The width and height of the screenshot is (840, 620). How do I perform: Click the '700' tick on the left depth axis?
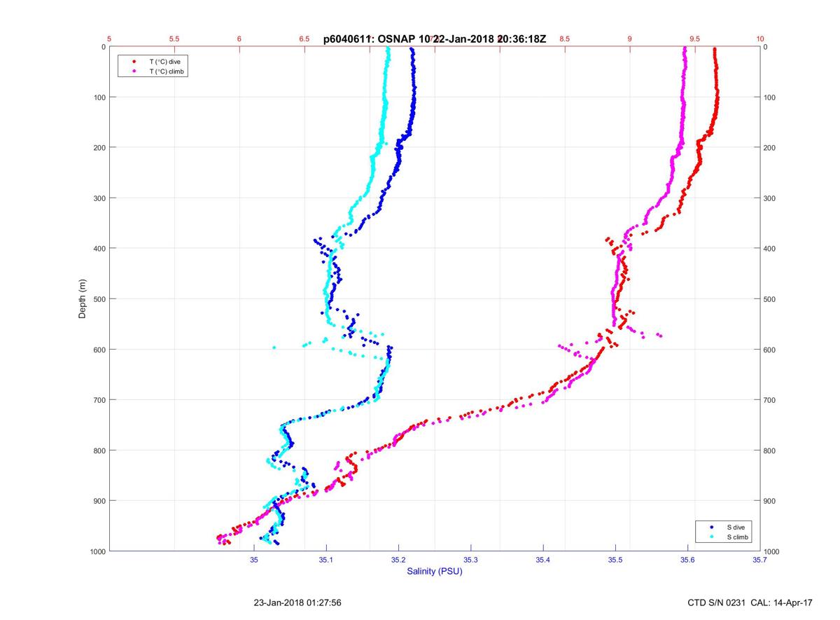pyautogui.click(x=99, y=400)
